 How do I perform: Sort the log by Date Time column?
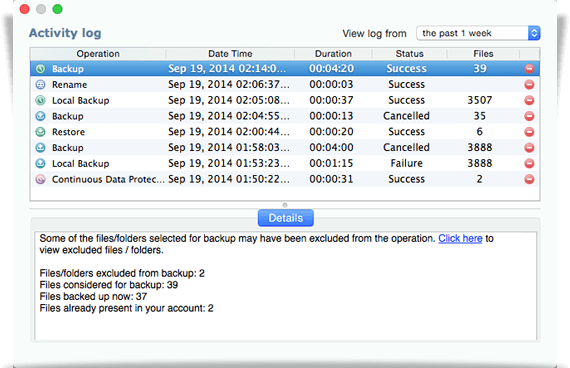tap(230, 54)
